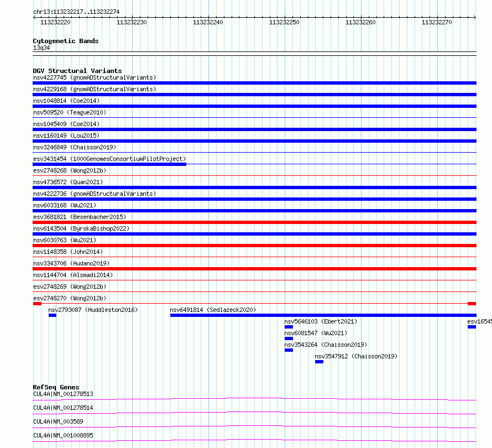Screen dimensions: 492x448
Task: Select CUL4A|NM_001008895 transcript
Action: point(63,435)
